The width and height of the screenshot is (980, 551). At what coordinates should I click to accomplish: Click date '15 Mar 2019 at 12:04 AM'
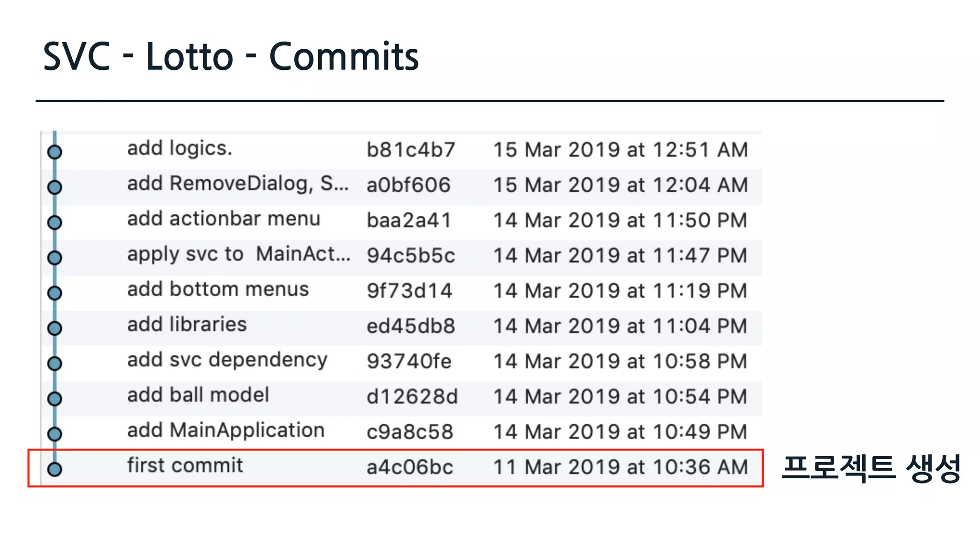[x=621, y=185]
